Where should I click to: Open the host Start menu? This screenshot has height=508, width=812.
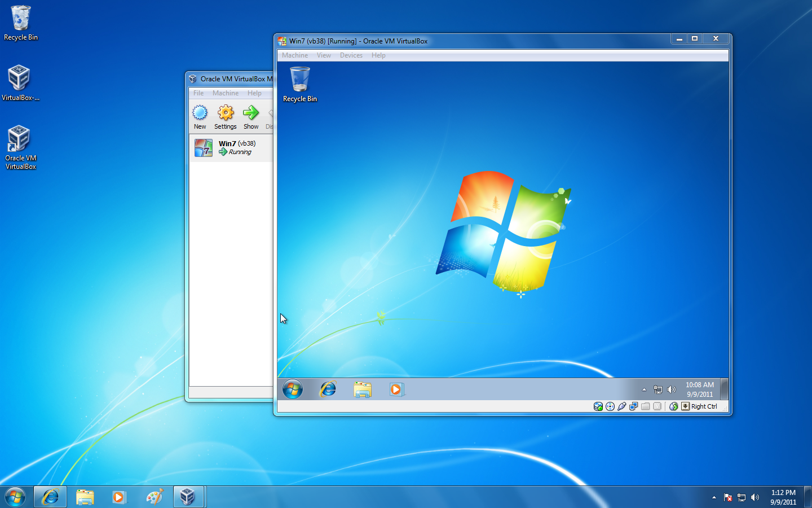[15, 497]
